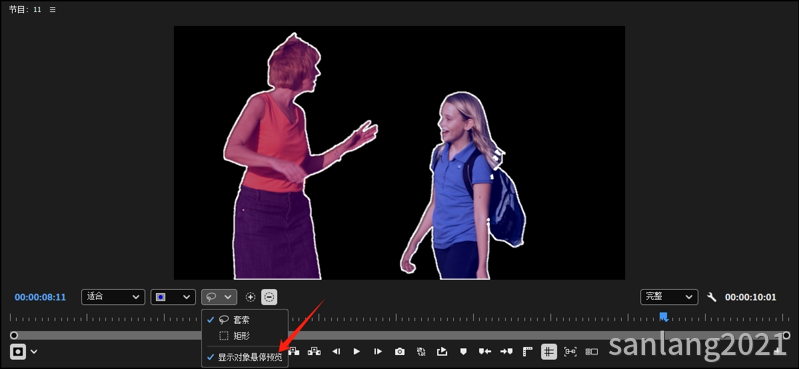Viewport: 799px width, 369px height.
Task: Click the left zoom scrollbar handle
Action: point(14,335)
